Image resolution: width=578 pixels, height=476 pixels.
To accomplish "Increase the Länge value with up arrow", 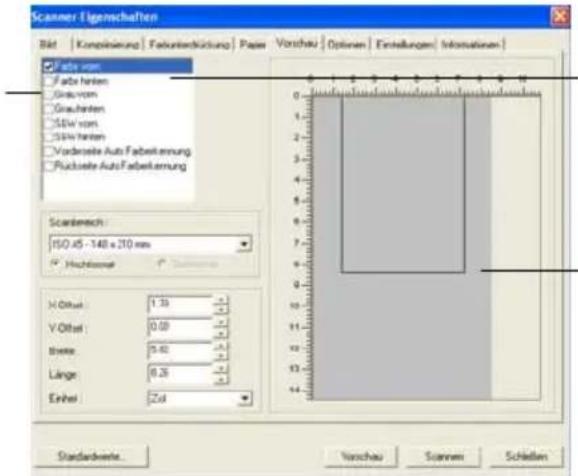I will pos(221,369).
